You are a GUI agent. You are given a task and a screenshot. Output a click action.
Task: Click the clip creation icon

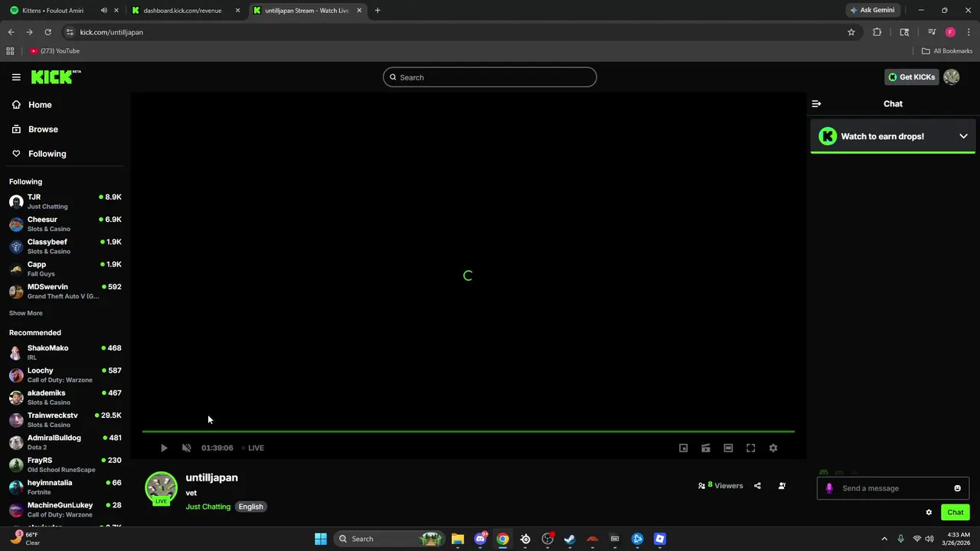706,448
